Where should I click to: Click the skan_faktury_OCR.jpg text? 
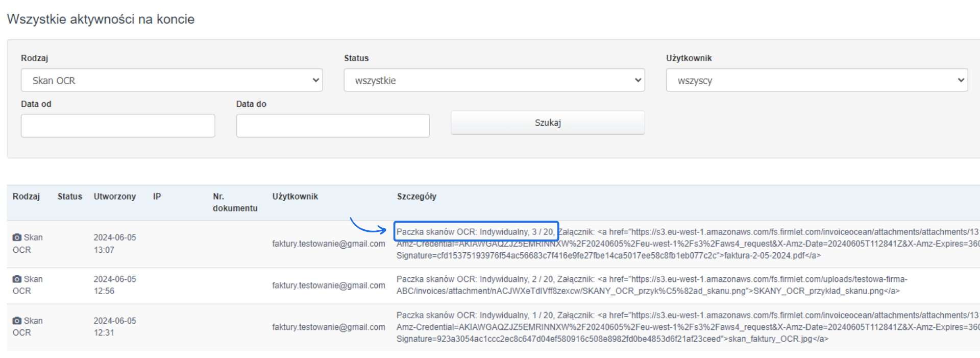pos(770,339)
